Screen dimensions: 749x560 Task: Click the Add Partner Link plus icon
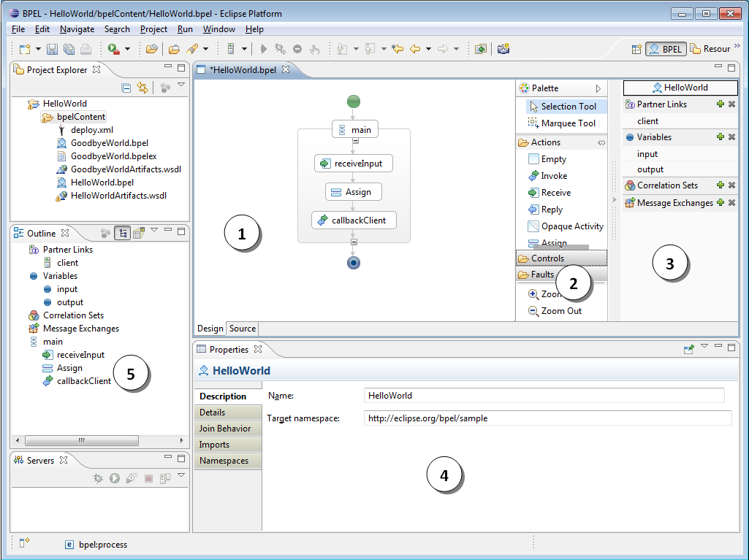[721, 104]
